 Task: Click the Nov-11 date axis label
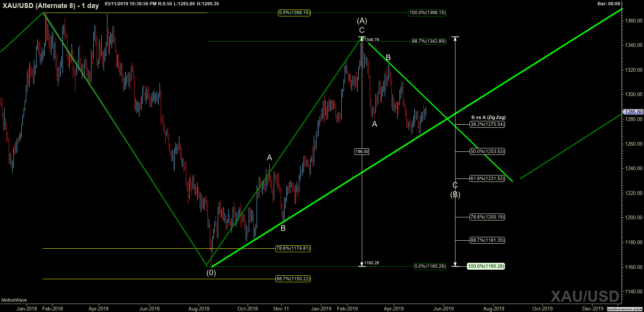tap(281, 309)
